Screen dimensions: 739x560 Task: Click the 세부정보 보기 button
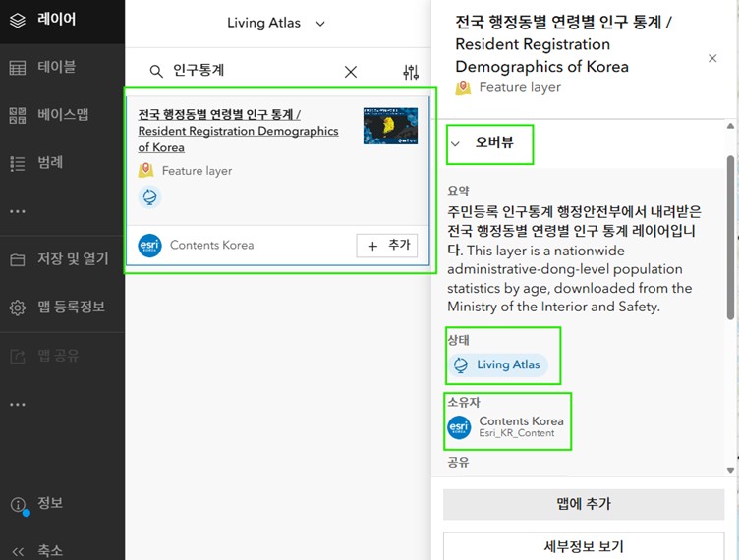point(584,546)
